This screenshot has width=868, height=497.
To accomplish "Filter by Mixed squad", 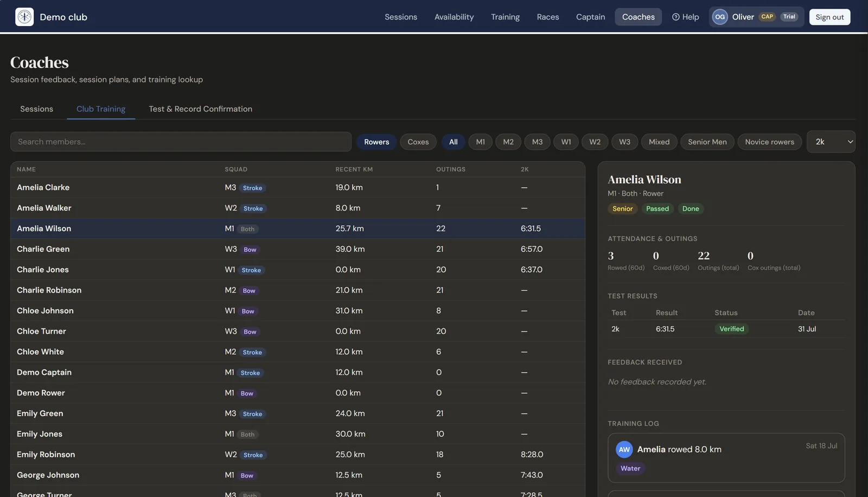I will [659, 142].
